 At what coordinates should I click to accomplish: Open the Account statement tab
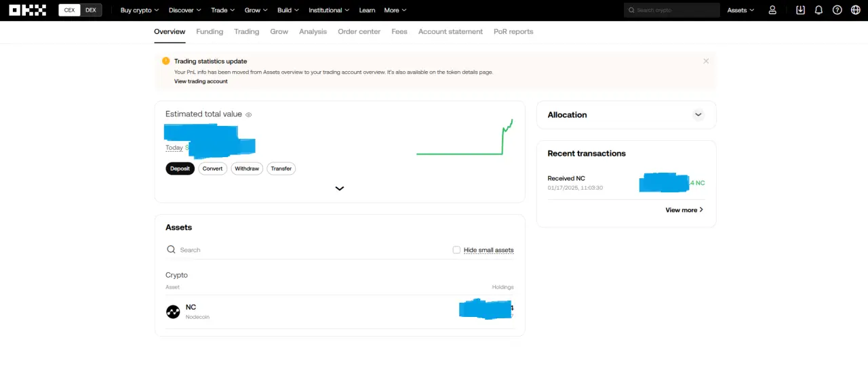[450, 32]
